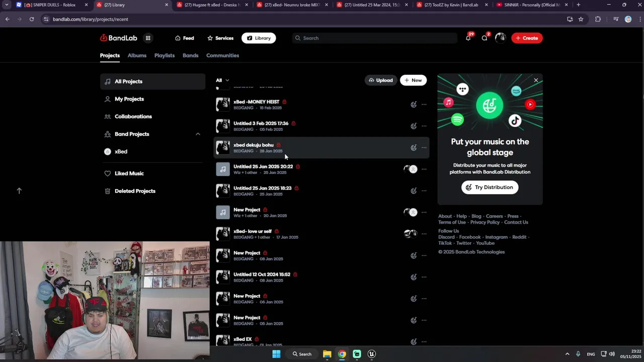Click distribution icon for Untitled 25 Jan 2025 18:23
The width and height of the screenshot is (644, 362).
tap(414, 191)
